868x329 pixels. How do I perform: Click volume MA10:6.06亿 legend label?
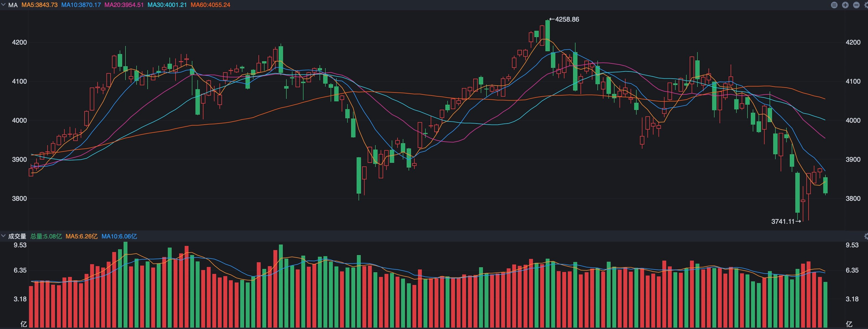pyautogui.click(x=119, y=236)
